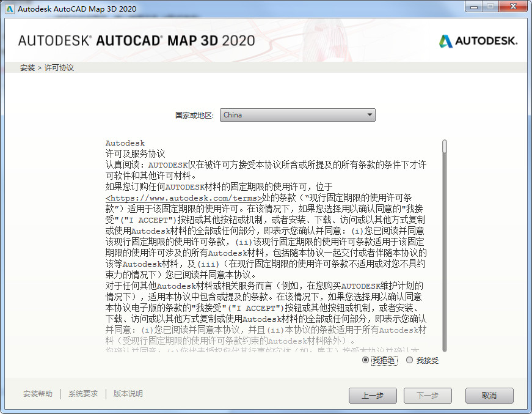Open the 系统要求 system requirements link
Image resolution: width=532 pixels, height=414 pixels.
(x=83, y=394)
